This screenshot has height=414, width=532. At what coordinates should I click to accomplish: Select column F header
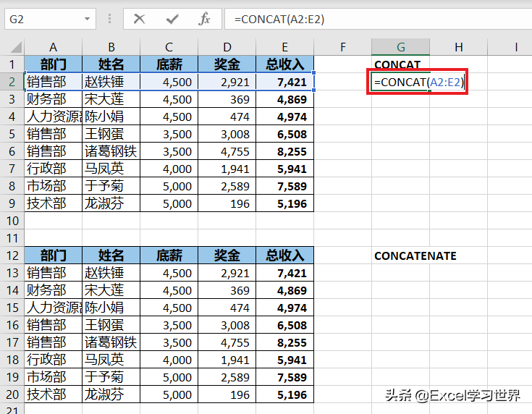pyautogui.click(x=342, y=47)
